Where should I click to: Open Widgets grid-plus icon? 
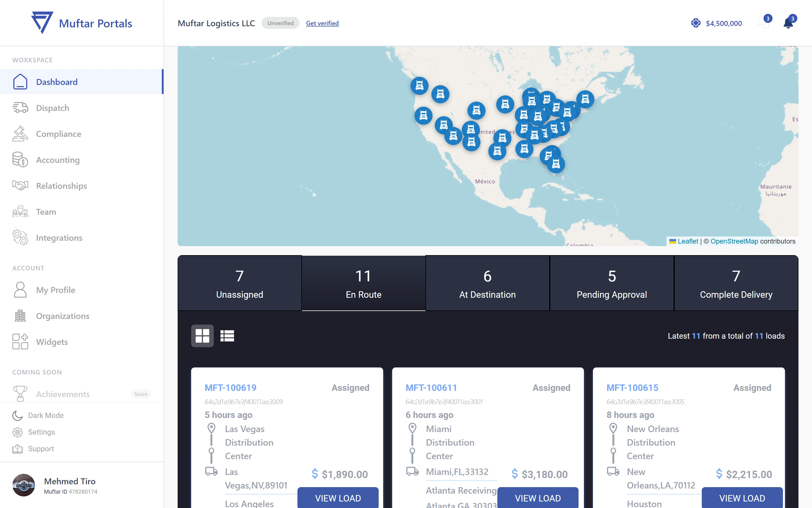[20, 342]
